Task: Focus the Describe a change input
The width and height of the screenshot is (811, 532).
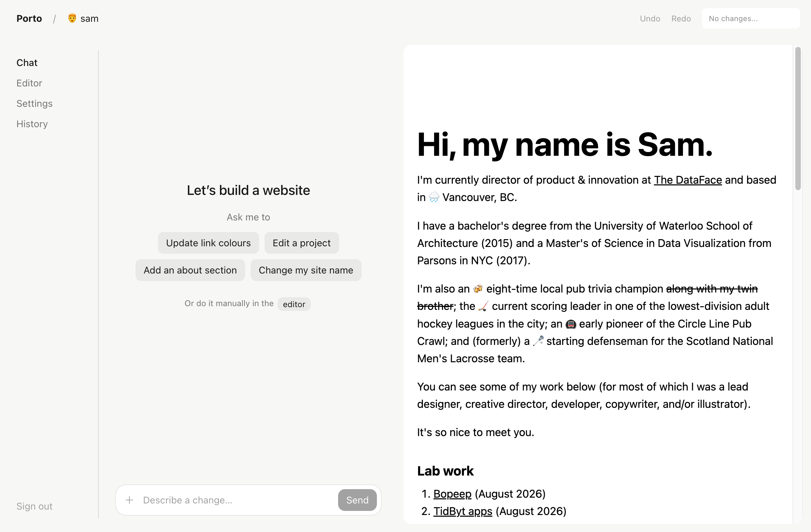Action: [239, 500]
